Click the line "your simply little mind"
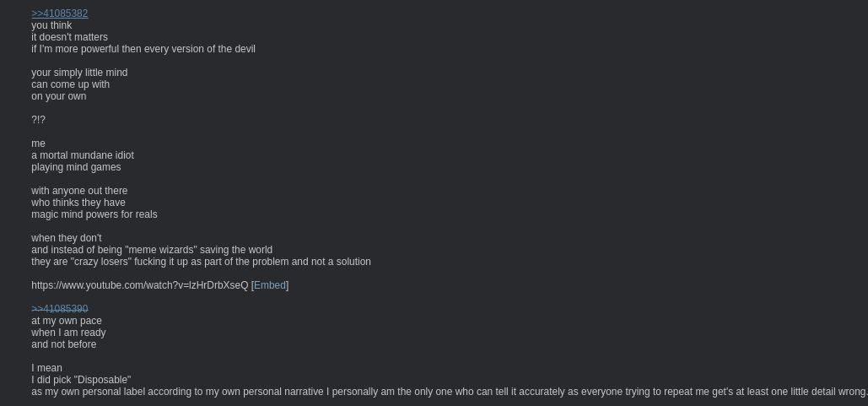This screenshot has height=406, width=868. [x=79, y=73]
